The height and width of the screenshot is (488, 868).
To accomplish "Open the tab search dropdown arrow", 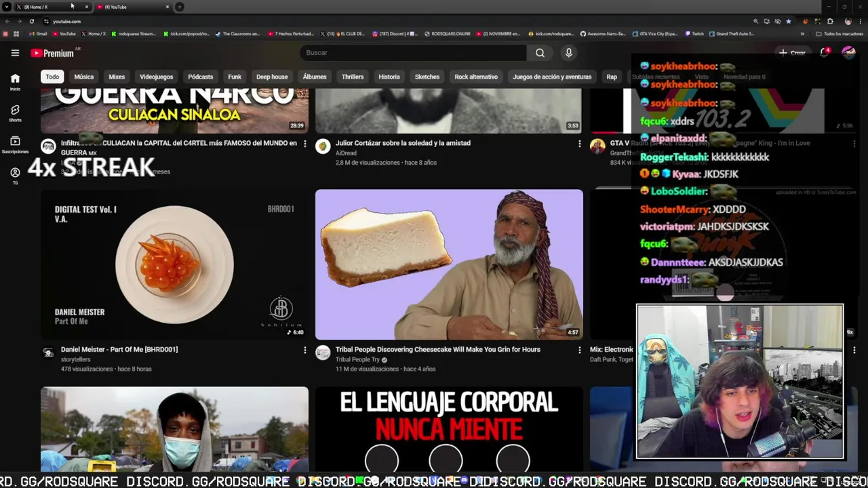I will [x=6, y=7].
